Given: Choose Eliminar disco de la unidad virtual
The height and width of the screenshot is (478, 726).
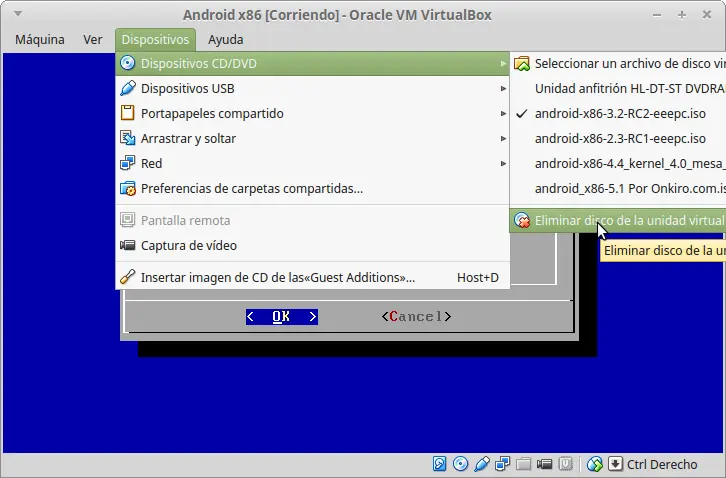Looking at the screenshot, I should [x=618, y=220].
